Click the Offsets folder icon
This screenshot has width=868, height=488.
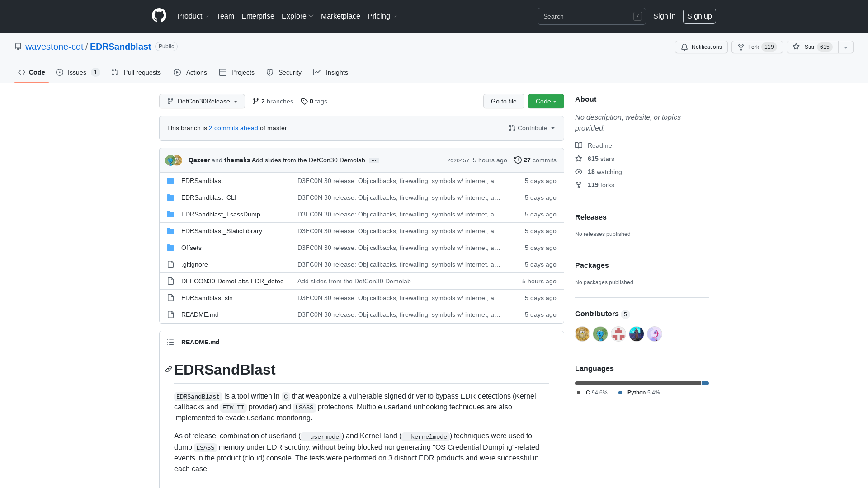(x=170, y=248)
